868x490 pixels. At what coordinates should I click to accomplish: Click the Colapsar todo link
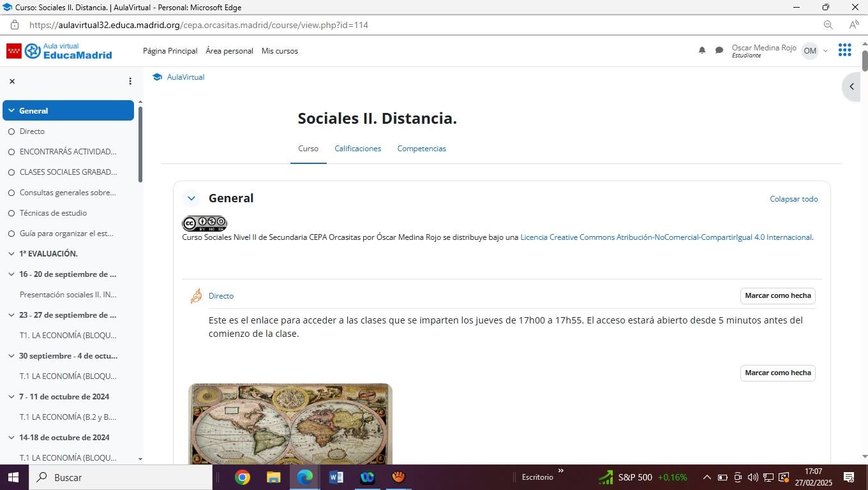click(x=794, y=199)
